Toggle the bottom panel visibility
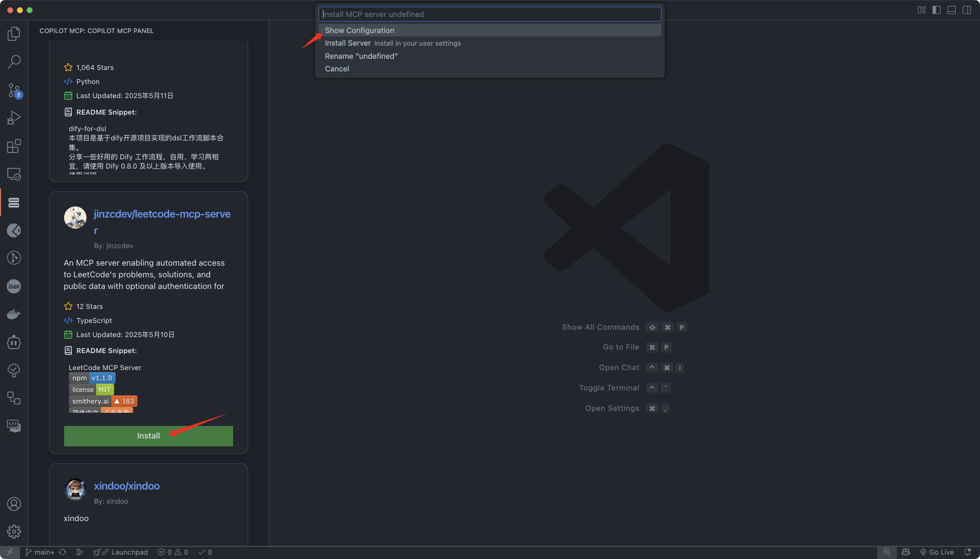 pyautogui.click(x=952, y=10)
